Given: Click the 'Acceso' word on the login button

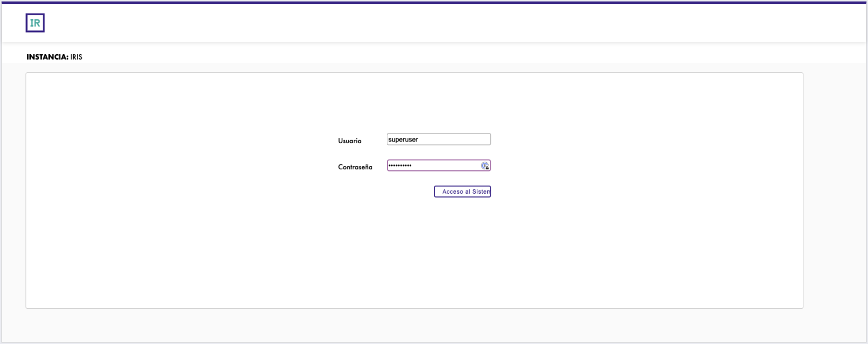Looking at the screenshot, I should (452, 192).
